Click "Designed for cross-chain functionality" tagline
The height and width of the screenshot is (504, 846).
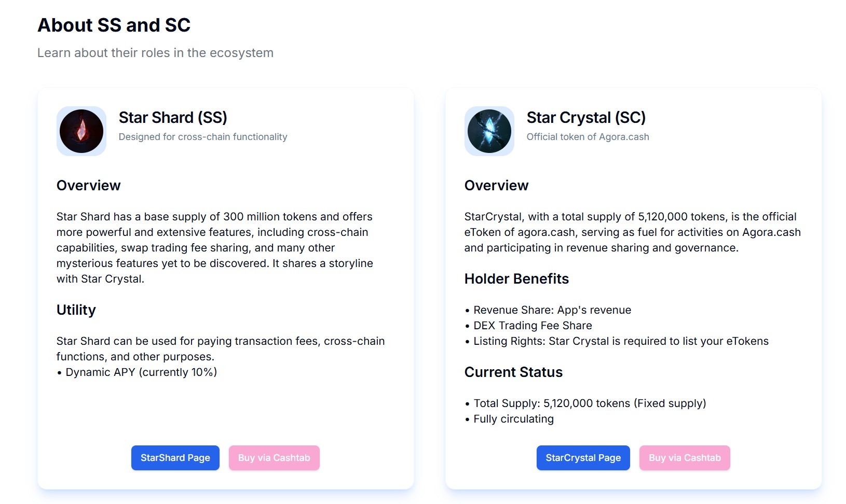[x=203, y=137]
